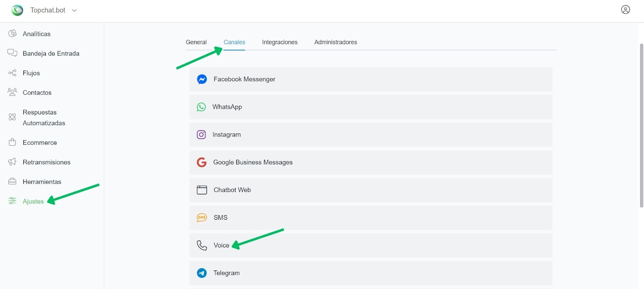The width and height of the screenshot is (644, 289).
Task: Expand the SMS channel row
Action: pos(371,218)
